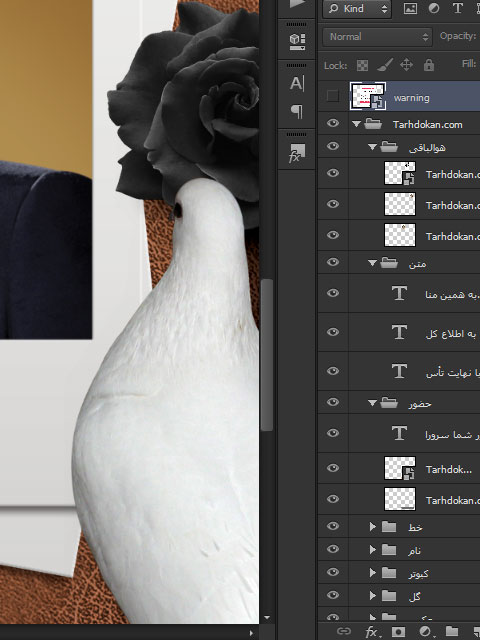Hide the 'به اطلاع کل' text layer
Screen dimensions: 480x640
[x=333, y=332]
